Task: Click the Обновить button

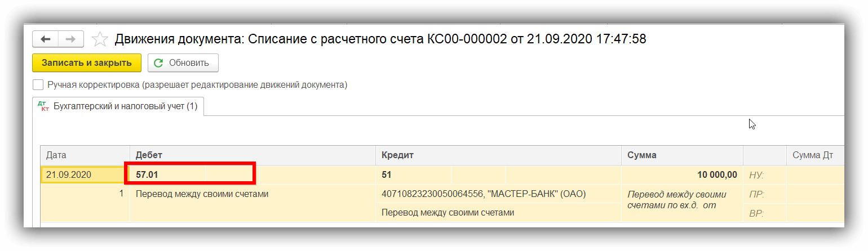Action: coord(183,62)
